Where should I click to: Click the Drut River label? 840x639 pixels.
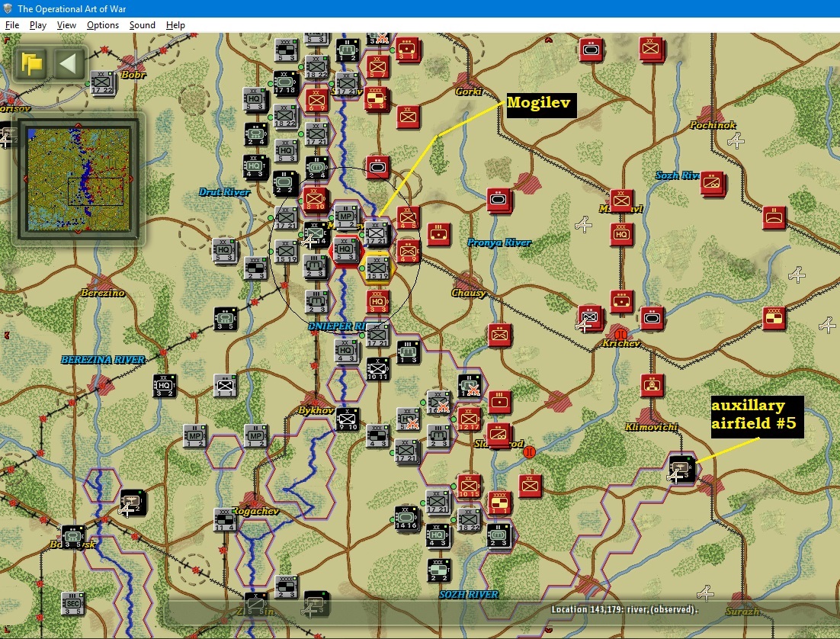point(224,192)
